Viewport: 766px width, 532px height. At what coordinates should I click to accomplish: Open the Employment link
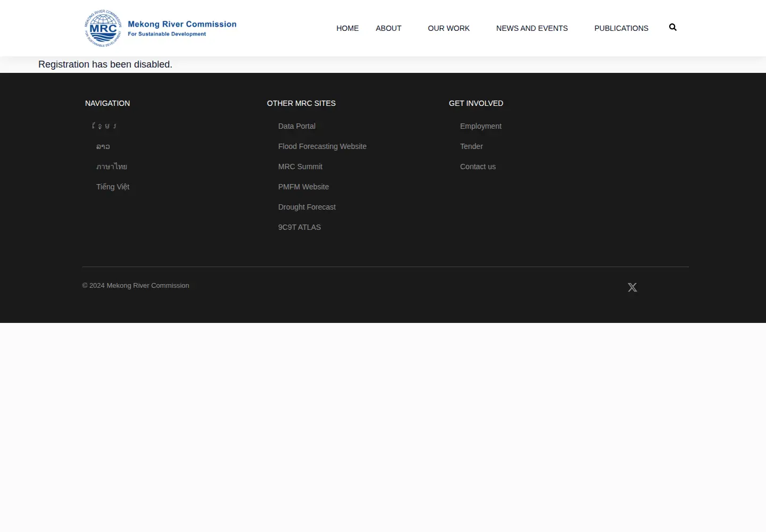pyautogui.click(x=481, y=126)
